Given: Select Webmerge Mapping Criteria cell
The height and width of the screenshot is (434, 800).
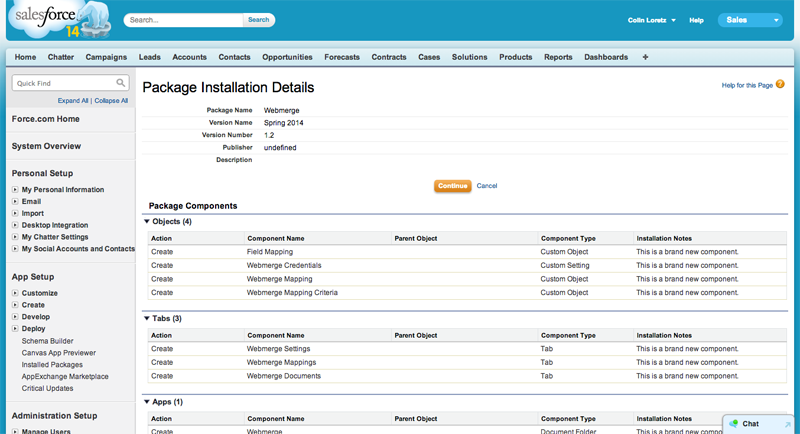Looking at the screenshot, I should 292,292.
